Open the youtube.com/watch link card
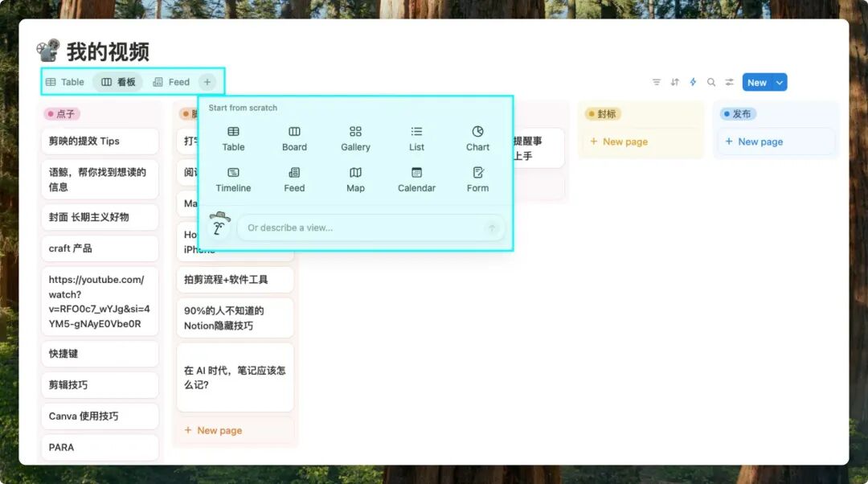 [100, 301]
